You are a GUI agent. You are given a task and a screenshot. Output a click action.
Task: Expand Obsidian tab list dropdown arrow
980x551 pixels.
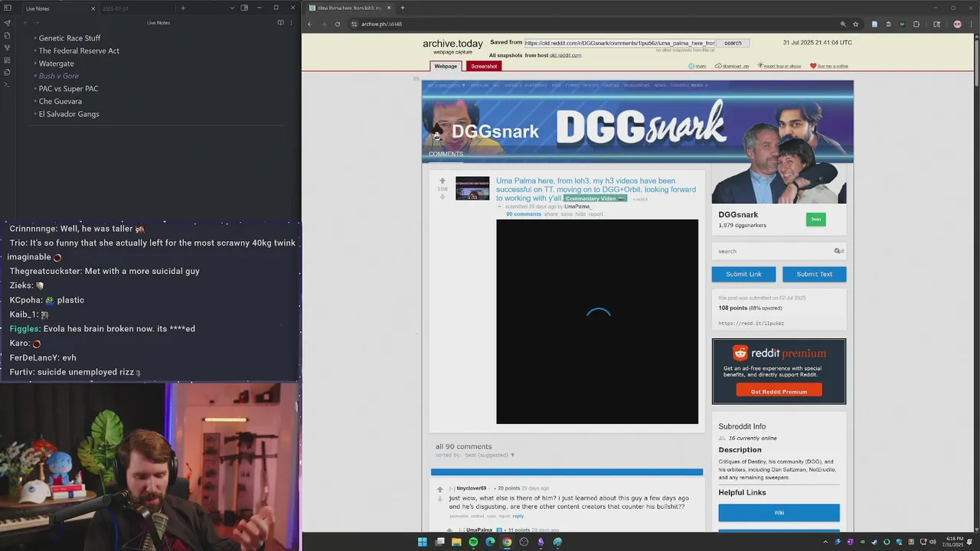click(x=232, y=8)
